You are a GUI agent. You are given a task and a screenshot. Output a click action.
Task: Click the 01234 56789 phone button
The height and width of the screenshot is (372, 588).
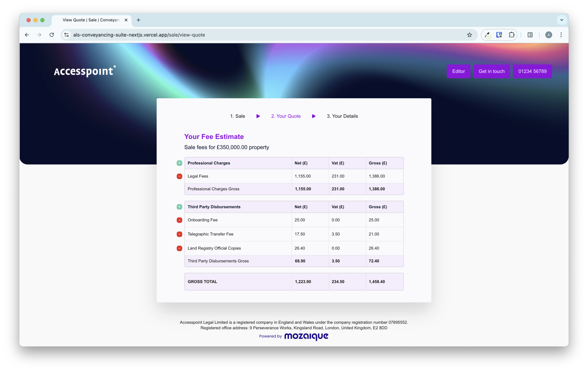click(x=532, y=71)
